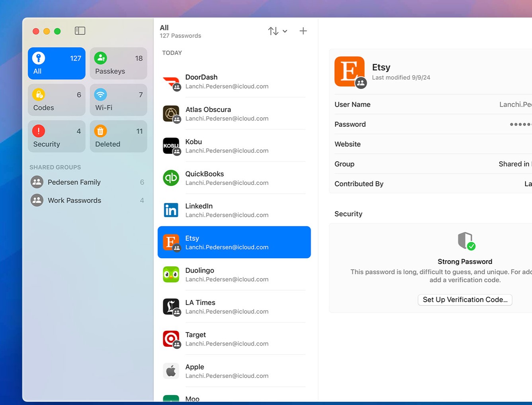532x405 pixels.
Task: Click the Apple logo icon
Action: click(x=171, y=371)
